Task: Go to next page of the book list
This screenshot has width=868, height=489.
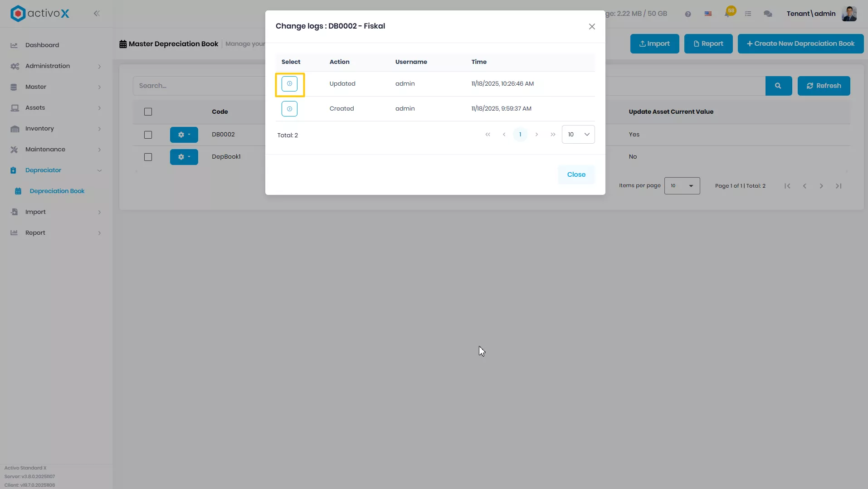Action: coord(821,186)
